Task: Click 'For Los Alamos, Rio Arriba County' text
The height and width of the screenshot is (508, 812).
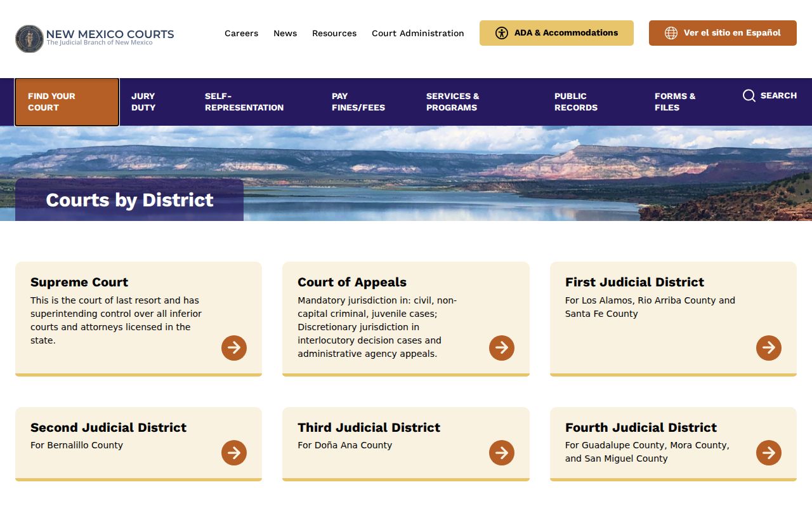Action: point(650,307)
